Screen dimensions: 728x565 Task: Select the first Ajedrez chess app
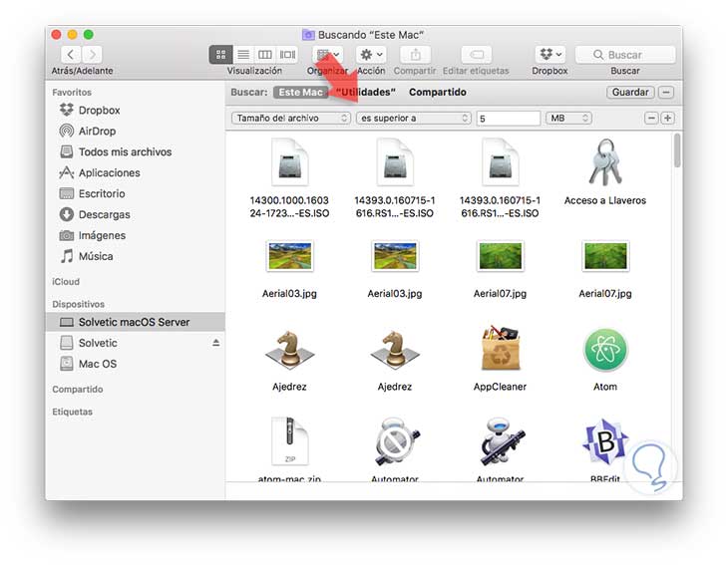tap(290, 351)
